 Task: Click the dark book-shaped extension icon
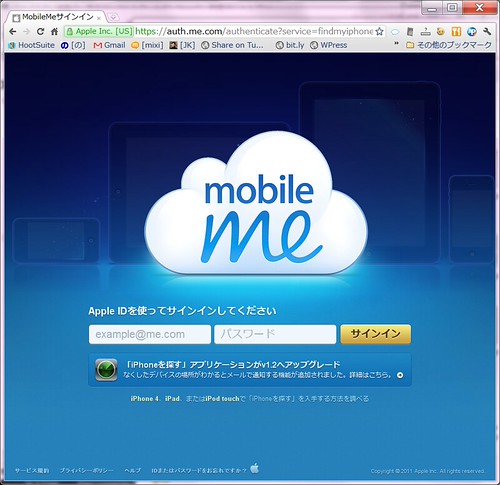(x=410, y=32)
